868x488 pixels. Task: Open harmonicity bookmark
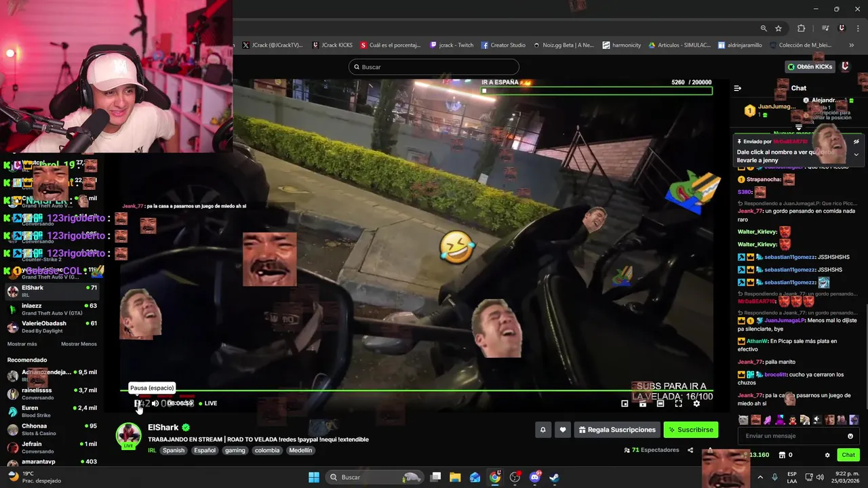621,45
